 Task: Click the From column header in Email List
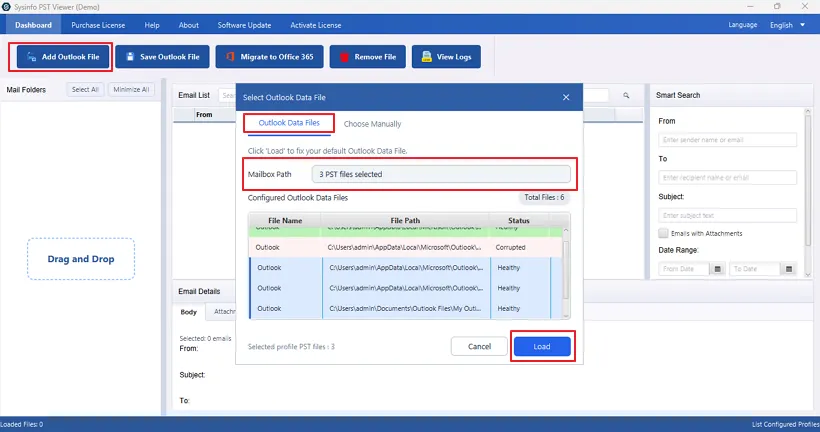204,115
